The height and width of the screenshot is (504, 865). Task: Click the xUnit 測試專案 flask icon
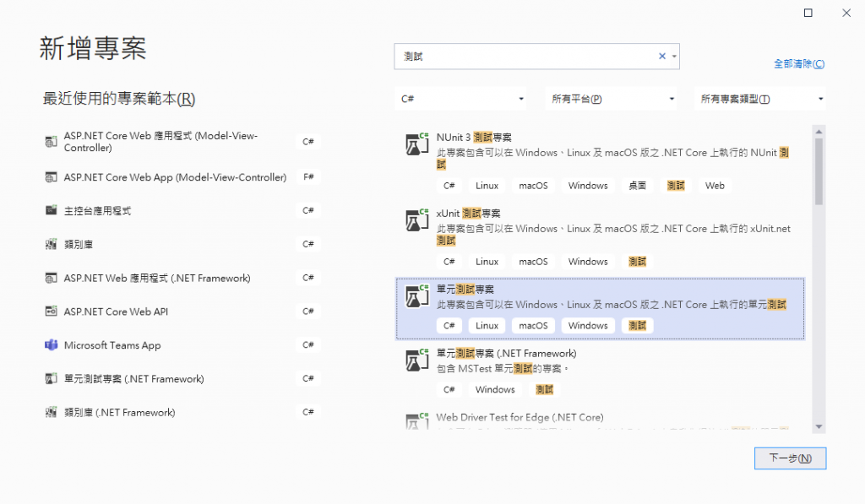[417, 220]
